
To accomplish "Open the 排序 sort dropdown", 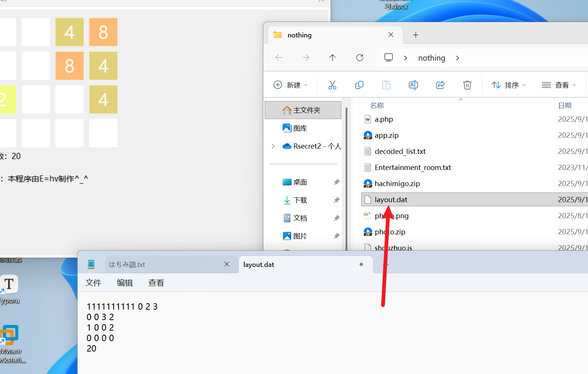I will (x=509, y=85).
